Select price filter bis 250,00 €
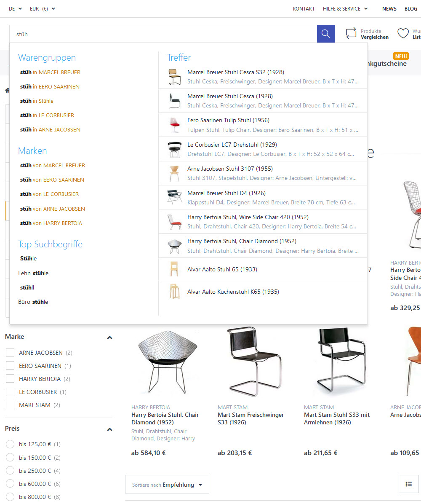Image resolution: width=421 pixels, height=504 pixels. [10, 471]
